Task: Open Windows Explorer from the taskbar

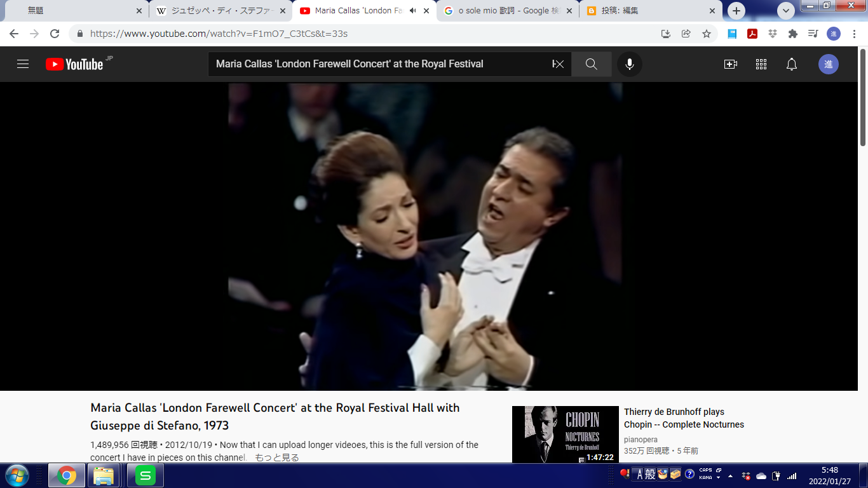Action: pyautogui.click(x=104, y=475)
